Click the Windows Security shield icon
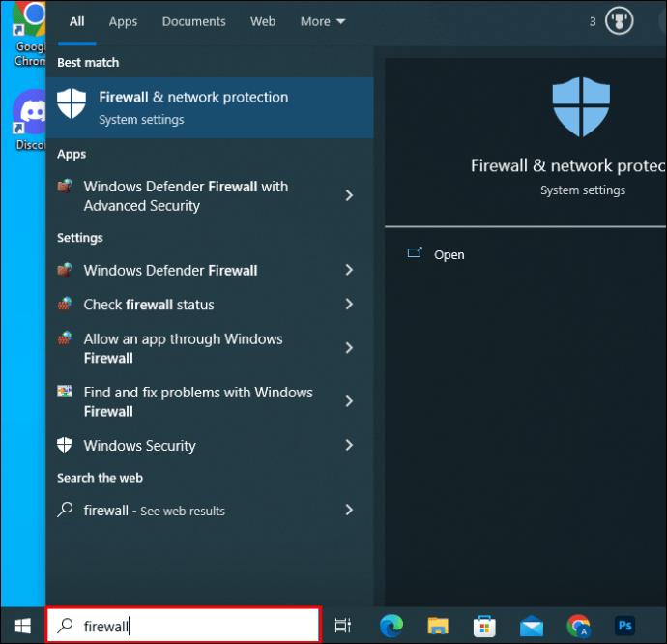The image size is (667, 644). (x=64, y=445)
